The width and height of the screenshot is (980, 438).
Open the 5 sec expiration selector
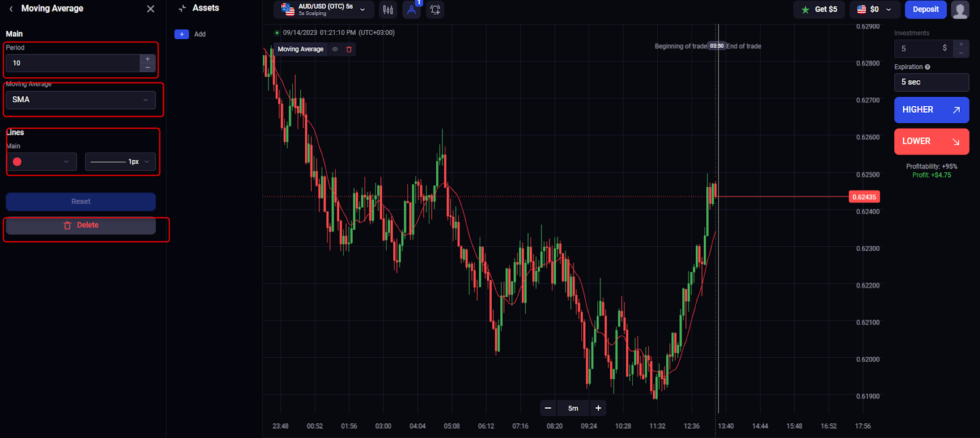[x=932, y=82]
